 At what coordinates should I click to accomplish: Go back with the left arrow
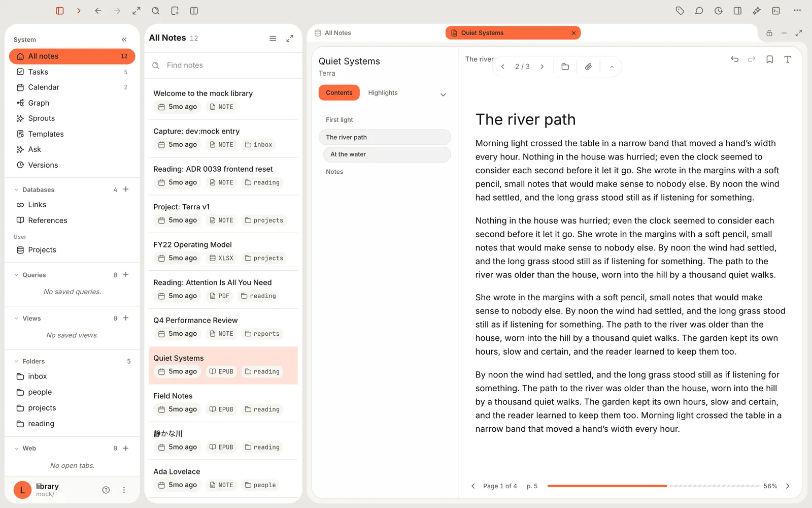pos(98,11)
